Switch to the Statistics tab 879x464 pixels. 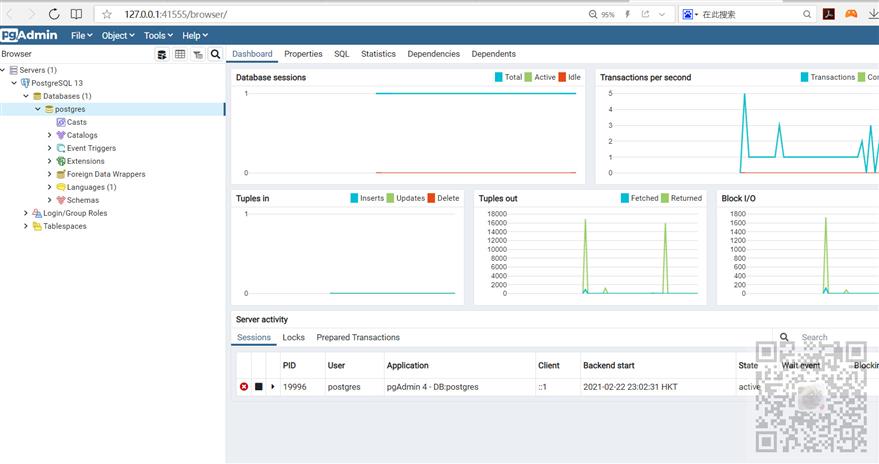click(378, 54)
